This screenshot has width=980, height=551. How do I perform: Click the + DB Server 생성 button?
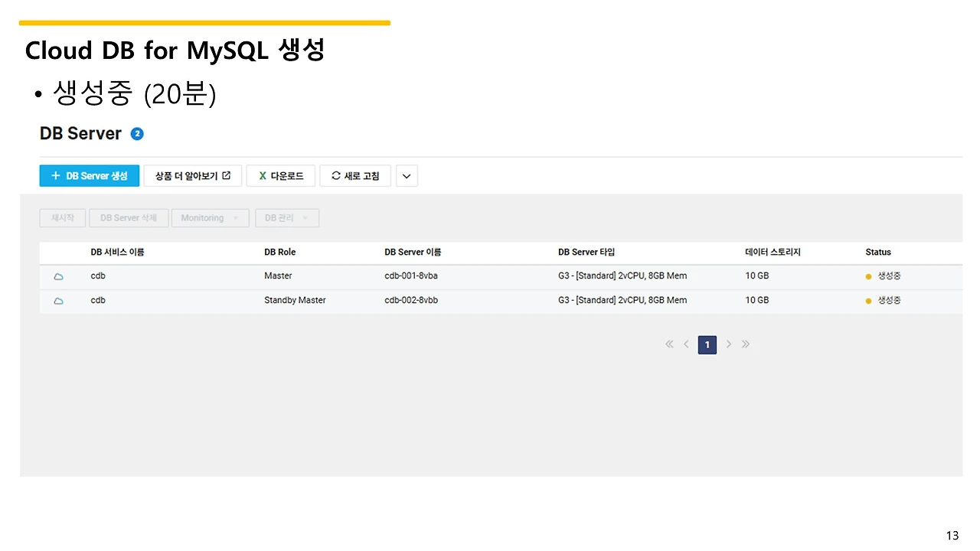pyautogui.click(x=90, y=176)
